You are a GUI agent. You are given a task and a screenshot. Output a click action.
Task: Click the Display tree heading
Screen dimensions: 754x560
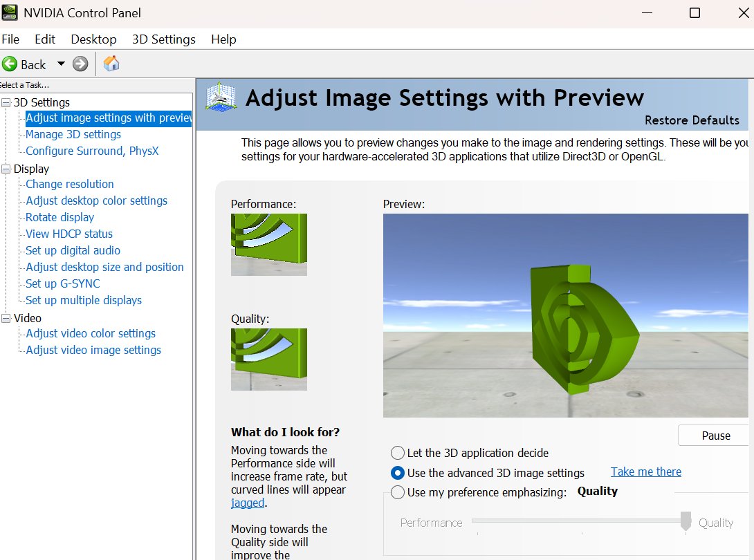tap(31, 169)
